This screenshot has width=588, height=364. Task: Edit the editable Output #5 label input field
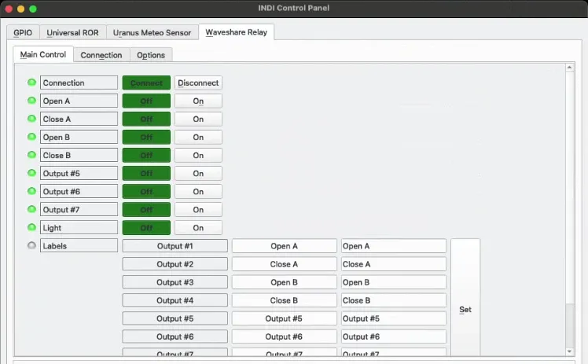point(394,318)
